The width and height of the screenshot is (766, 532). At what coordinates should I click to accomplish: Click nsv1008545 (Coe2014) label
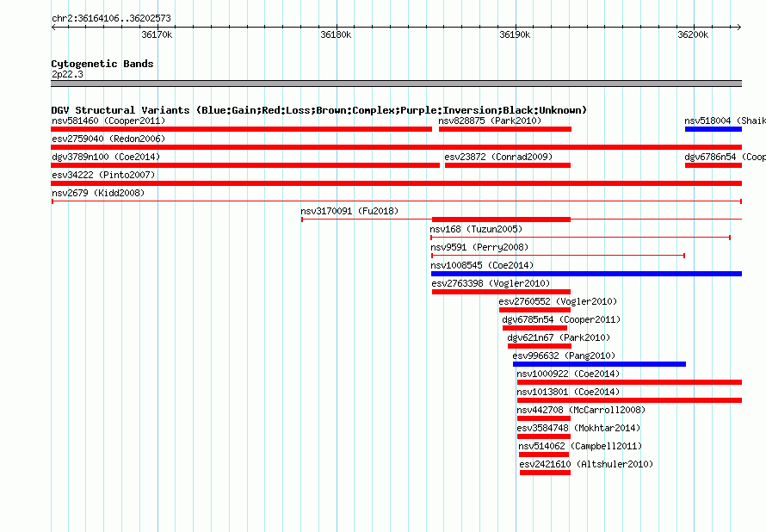(x=482, y=265)
